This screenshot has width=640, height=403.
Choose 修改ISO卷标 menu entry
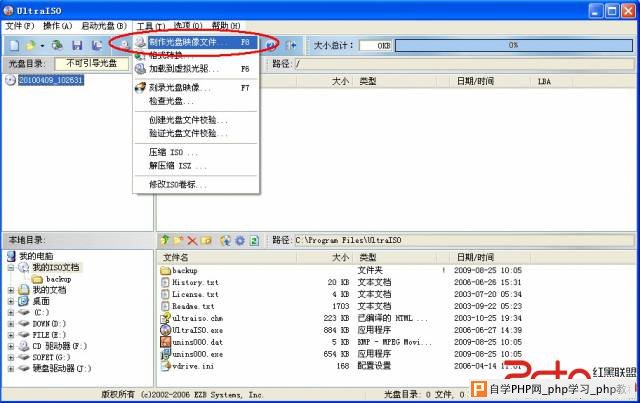(196, 185)
